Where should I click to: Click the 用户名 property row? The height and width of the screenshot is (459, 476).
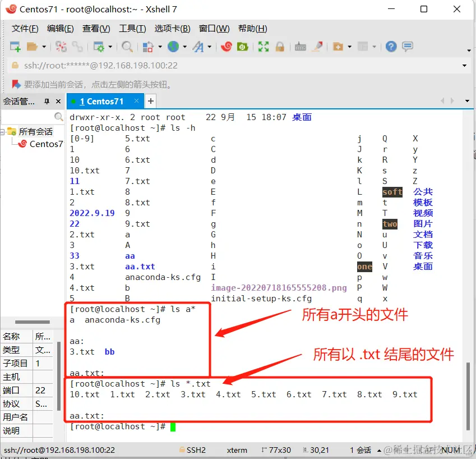click(x=27, y=417)
